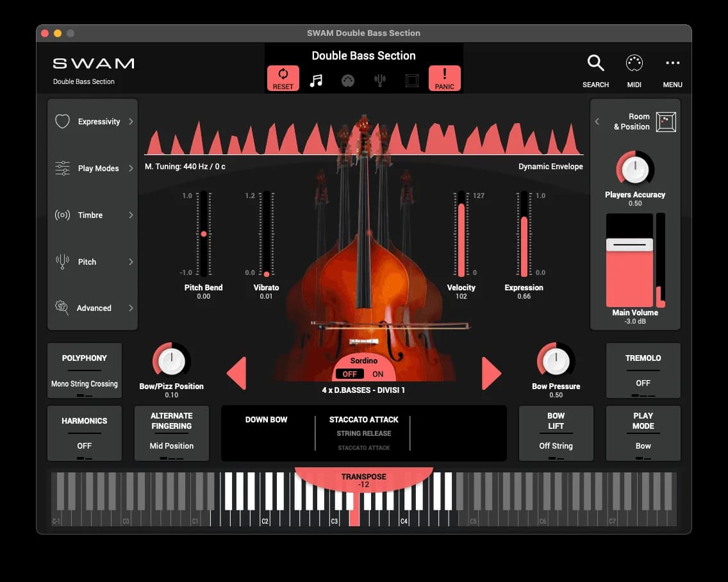728x582 pixels.
Task: Open the music note icon in top toolbar
Action: point(316,81)
